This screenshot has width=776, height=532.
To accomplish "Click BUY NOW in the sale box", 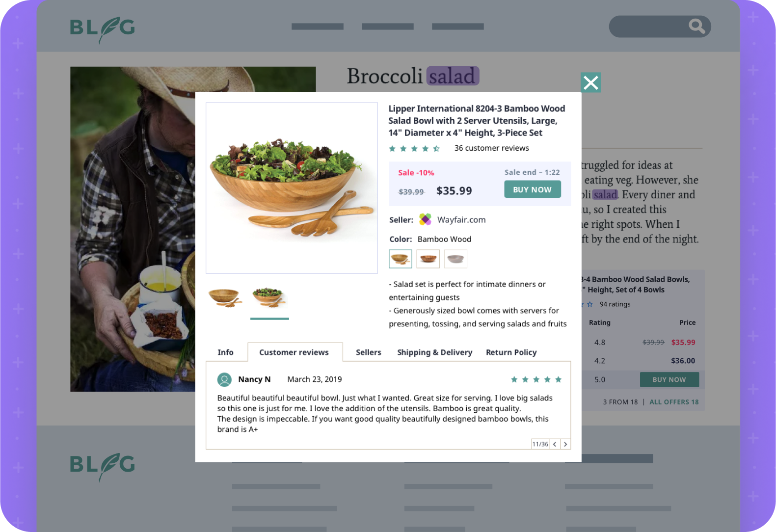I will (x=533, y=189).
